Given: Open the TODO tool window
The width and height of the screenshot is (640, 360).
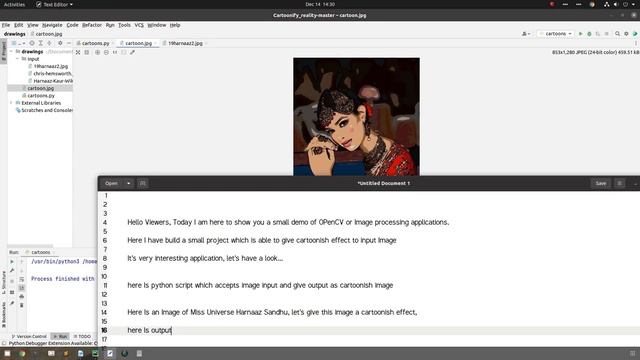Looking at the screenshot, I should (x=82, y=336).
